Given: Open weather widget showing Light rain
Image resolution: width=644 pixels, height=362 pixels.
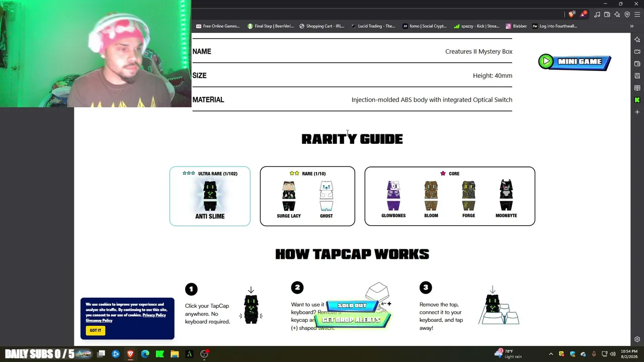Looking at the screenshot, I should 509,354.
